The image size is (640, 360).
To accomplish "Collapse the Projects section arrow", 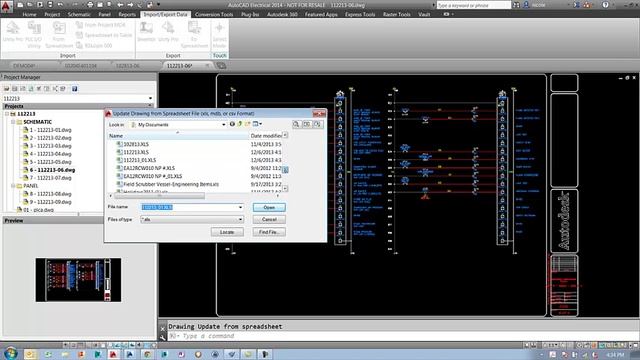I will coord(151,106).
